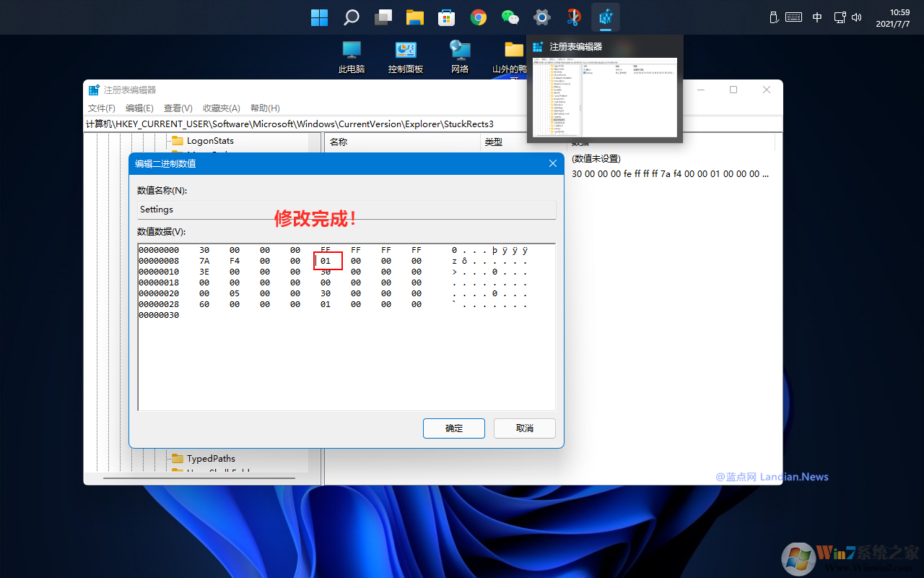This screenshot has height=578, width=924.
Task: Click 取消 to cancel the edit dialog
Action: coord(524,428)
